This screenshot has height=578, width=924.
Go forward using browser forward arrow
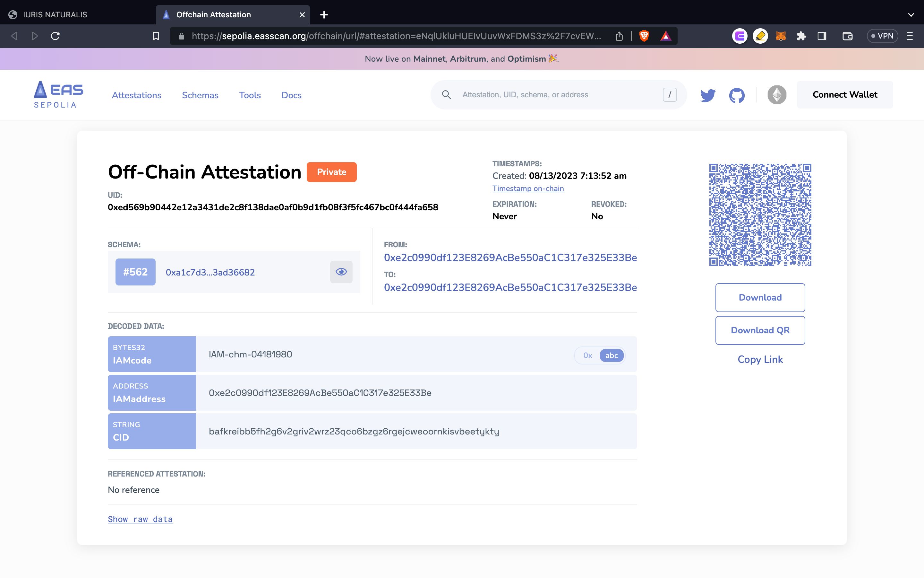point(34,36)
